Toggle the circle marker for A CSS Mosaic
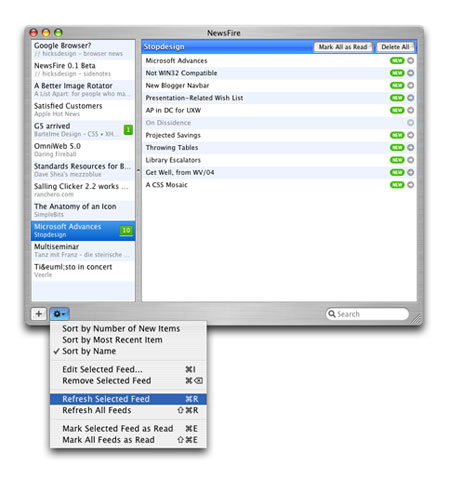450x479 pixels. coord(411,185)
